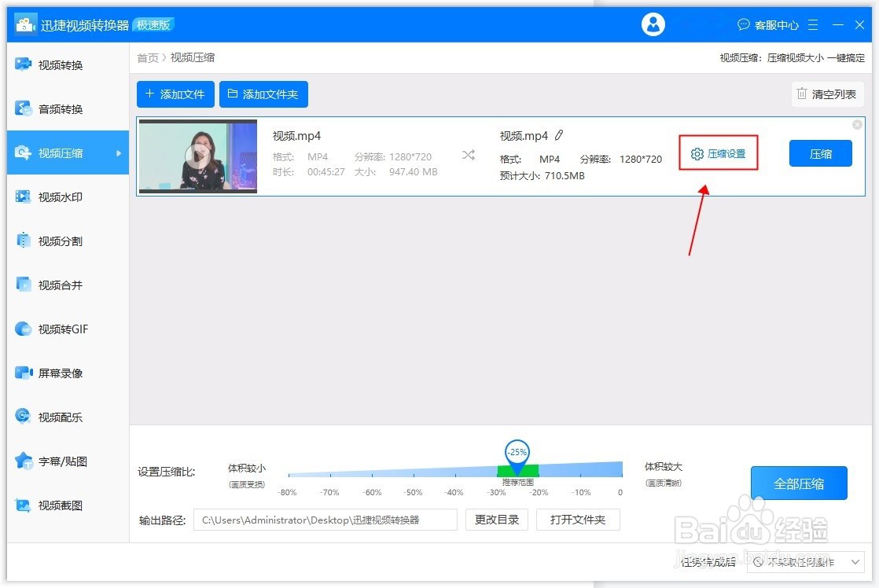
Task: Open the 不采取任何操作 dropdown
Action: (804, 562)
